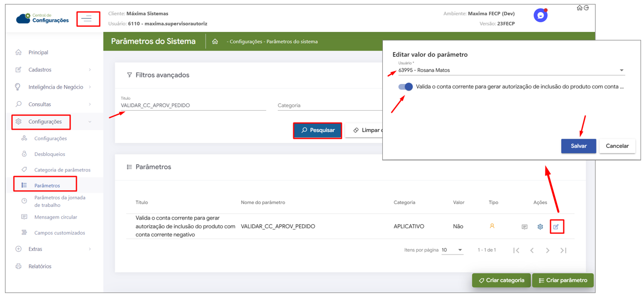Click the Título column header
The width and height of the screenshot is (644, 298).
coord(141,202)
